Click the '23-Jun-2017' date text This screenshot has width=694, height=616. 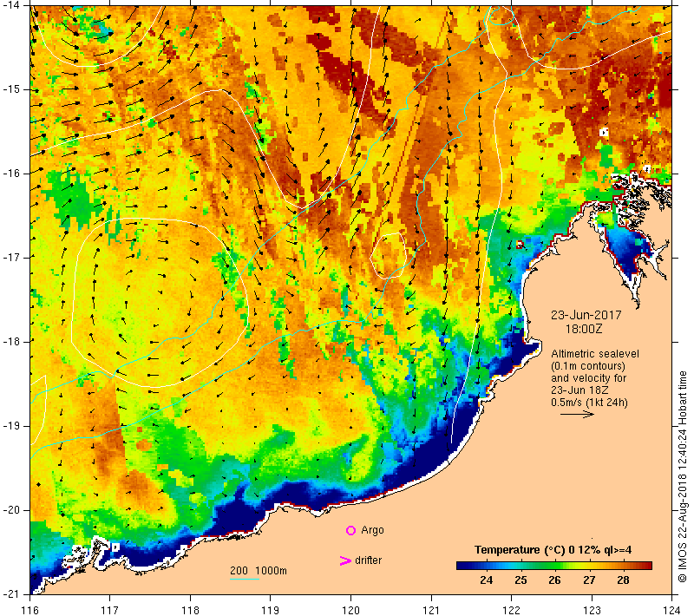(x=586, y=315)
